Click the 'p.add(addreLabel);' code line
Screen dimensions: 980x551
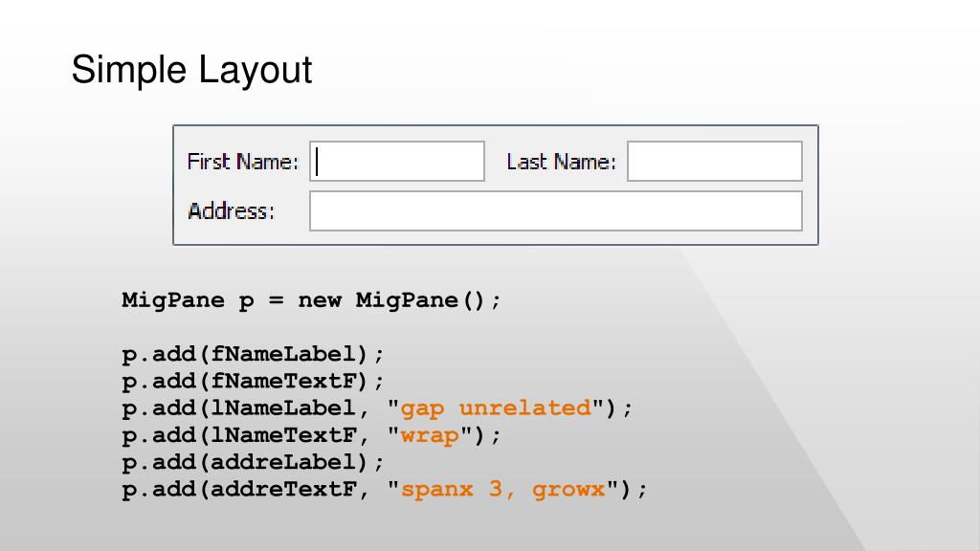pos(253,463)
